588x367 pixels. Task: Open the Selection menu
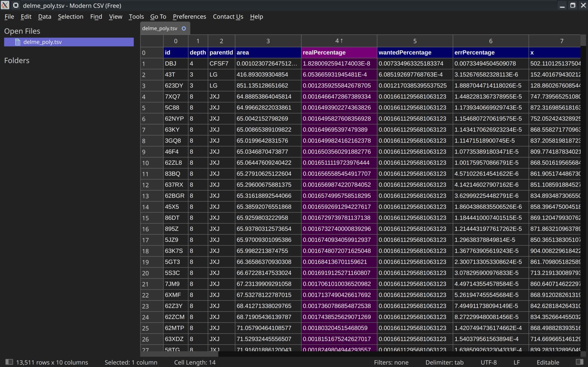[x=70, y=17]
